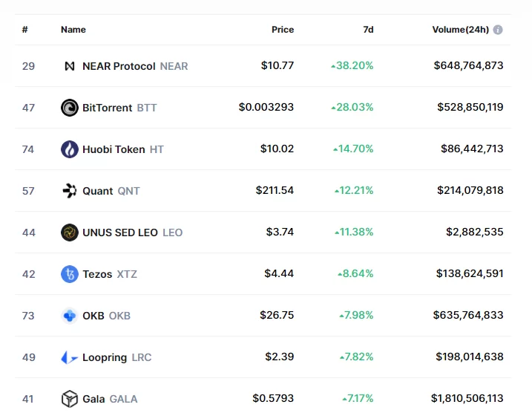Sort table by Name column header
The width and height of the screenshot is (532, 416).
coord(73,30)
